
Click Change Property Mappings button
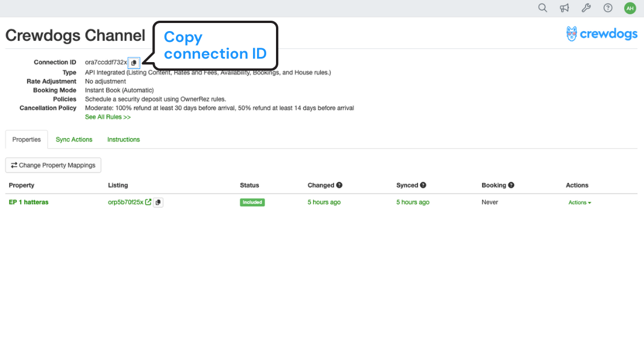pyautogui.click(x=53, y=165)
